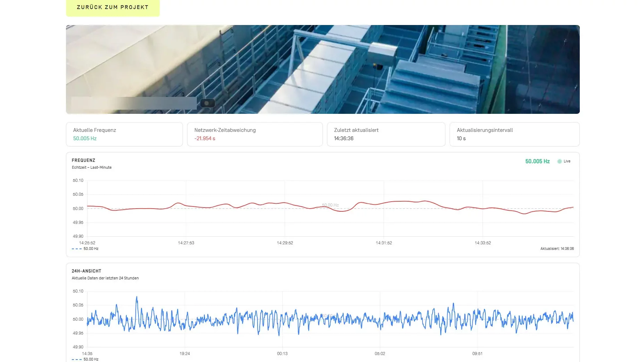644x362 pixels.
Task: Click the FREQUENZ chart title
Action: tap(83, 160)
